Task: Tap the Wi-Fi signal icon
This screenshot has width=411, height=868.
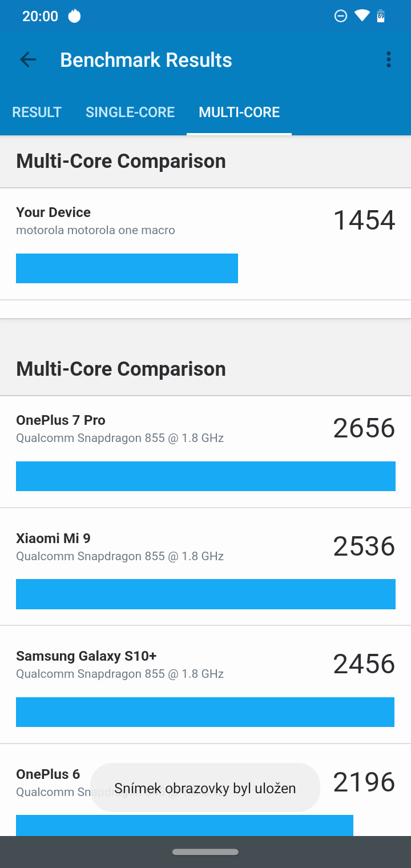Action: [x=362, y=15]
